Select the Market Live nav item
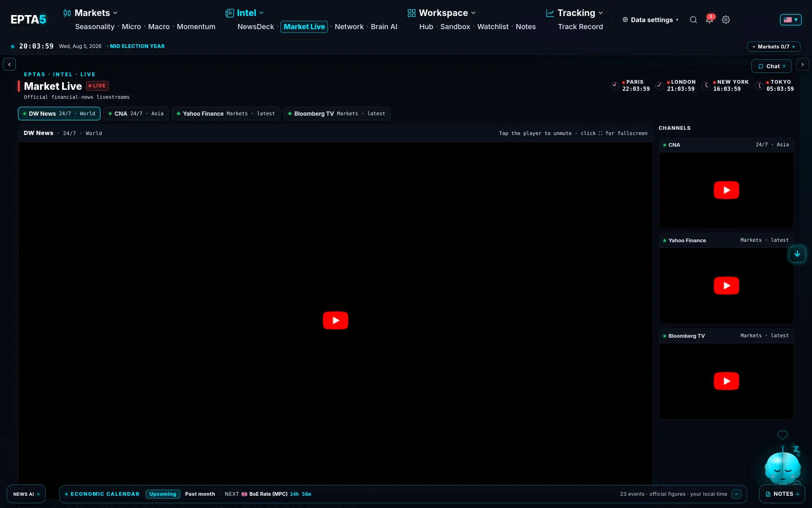Viewport: 812px width, 508px height. click(x=304, y=27)
